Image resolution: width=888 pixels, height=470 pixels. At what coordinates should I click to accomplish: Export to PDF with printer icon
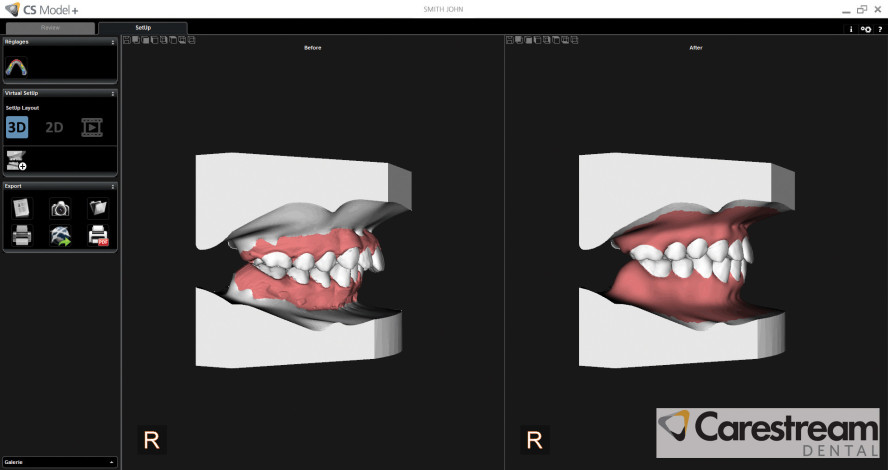tap(98, 236)
